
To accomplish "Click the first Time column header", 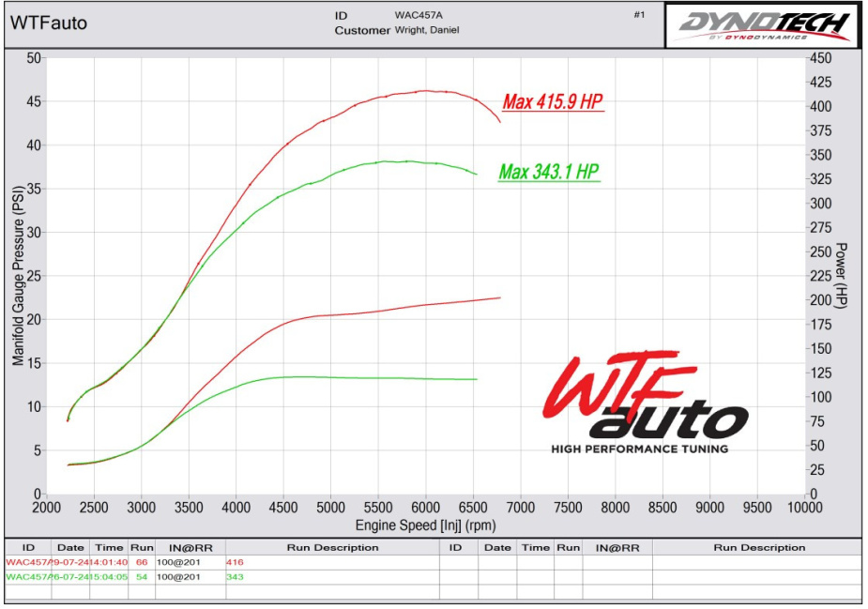I will pyautogui.click(x=109, y=547).
